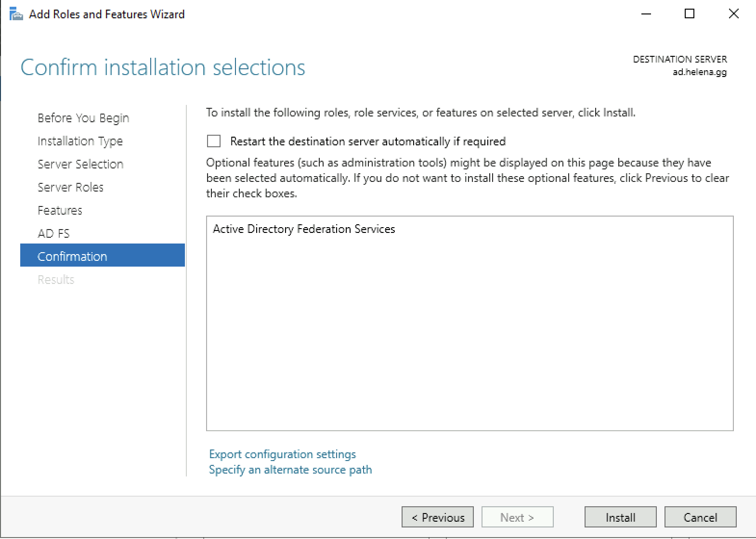The width and height of the screenshot is (756, 539).
Task: Cancel the wizard
Action: point(700,517)
